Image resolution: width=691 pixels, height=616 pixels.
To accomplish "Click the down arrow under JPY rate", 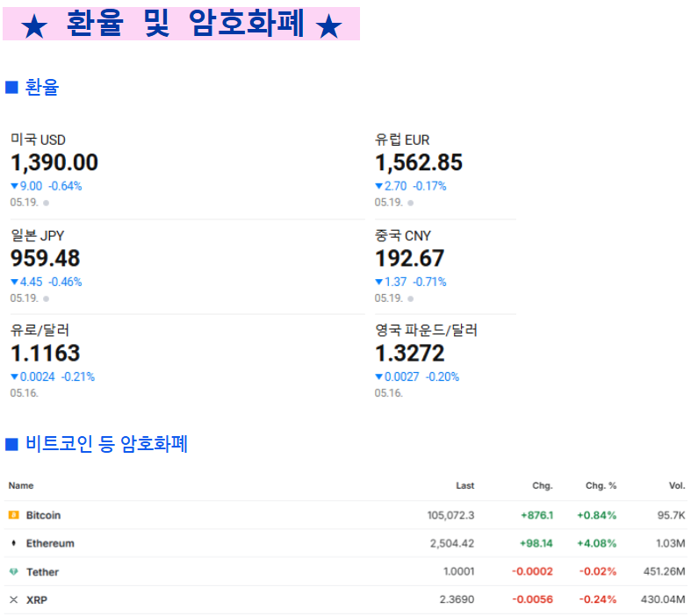I will 15,282.
